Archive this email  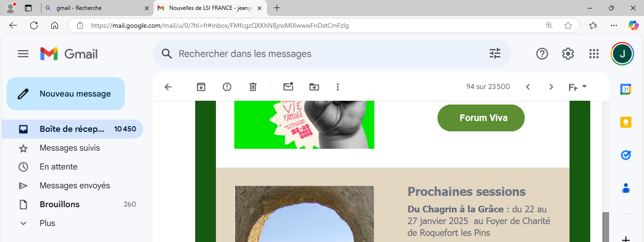[201, 87]
